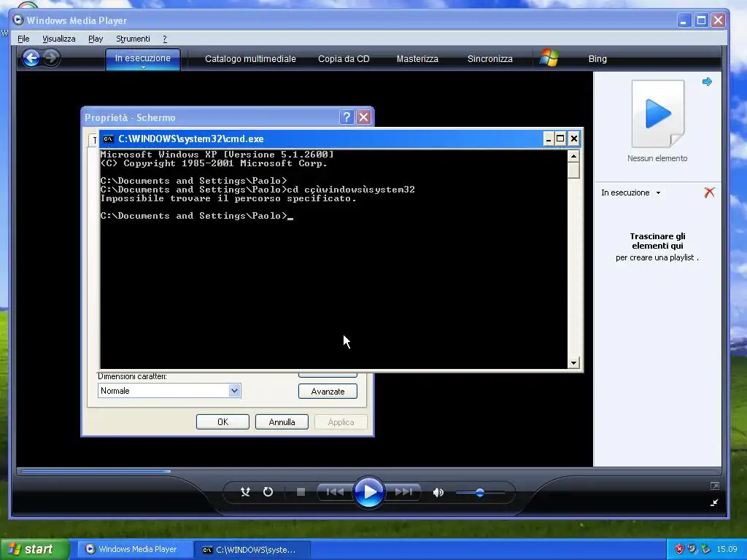747x560 pixels.
Task: Close the Proprietà - Schermo dialog
Action: (363, 117)
